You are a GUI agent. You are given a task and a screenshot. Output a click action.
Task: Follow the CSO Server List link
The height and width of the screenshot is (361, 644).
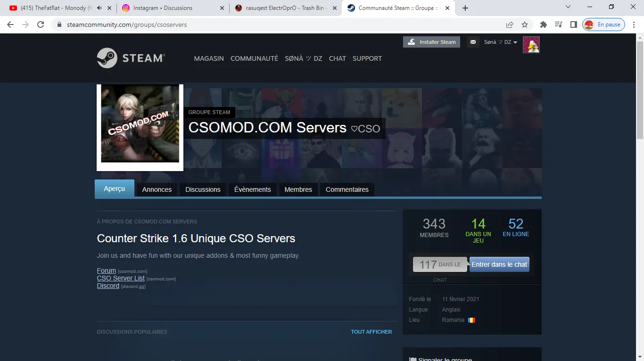121,278
